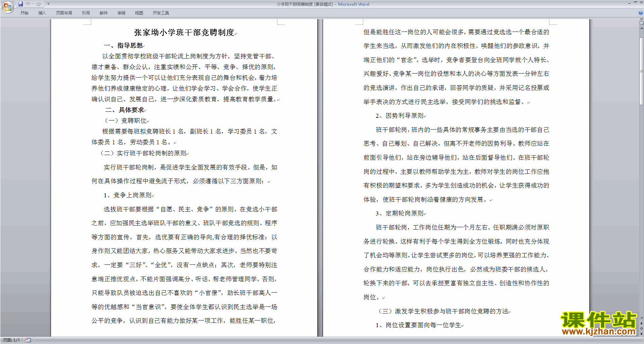Redo the last action

[39, 4]
